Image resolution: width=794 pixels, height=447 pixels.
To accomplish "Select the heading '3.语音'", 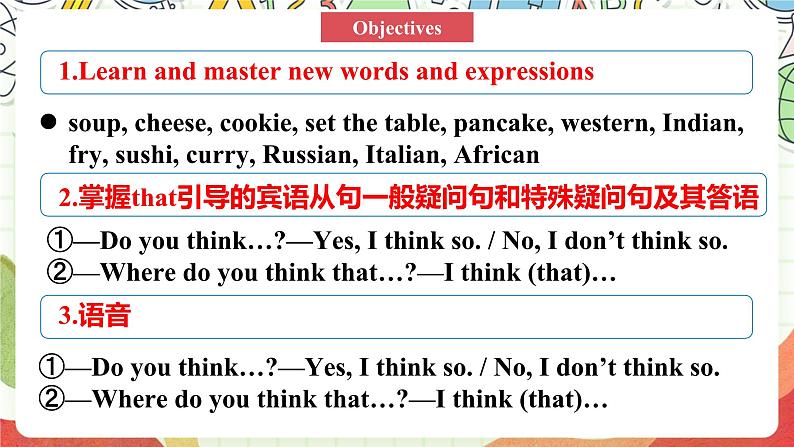I will tap(94, 315).
